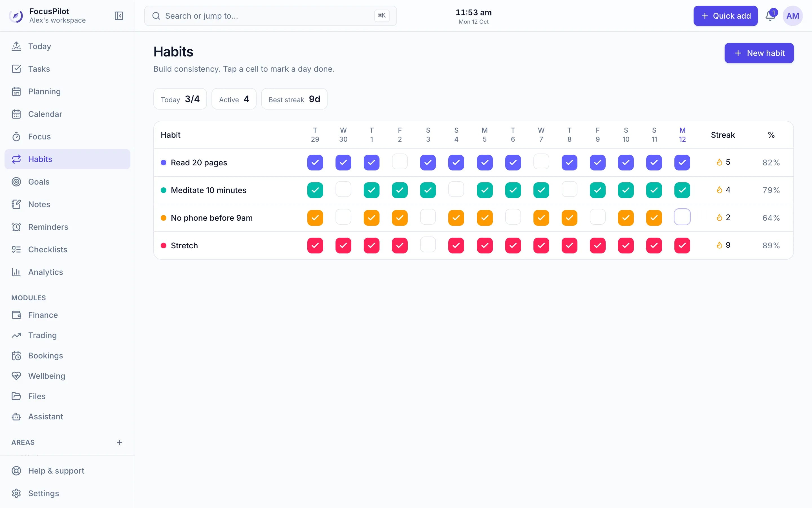The height and width of the screenshot is (508, 812).
Task: Click the Today sunrise icon in sidebar
Action: (x=16, y=46)
